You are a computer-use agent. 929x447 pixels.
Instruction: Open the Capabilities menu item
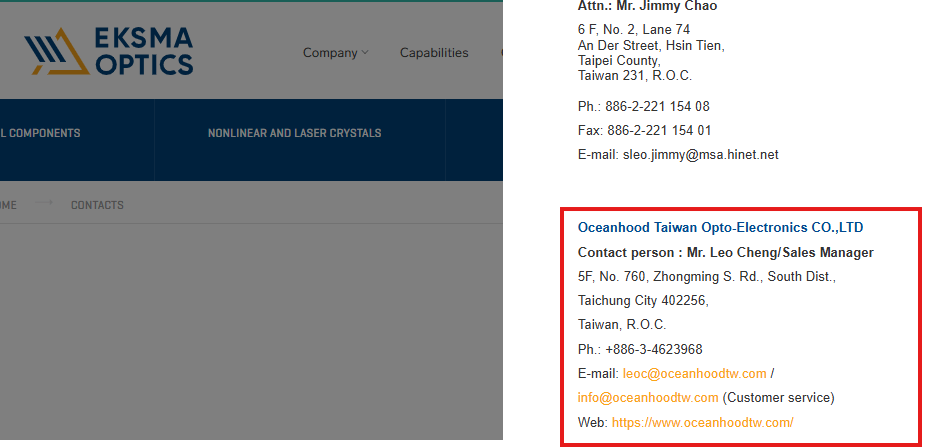pyautogui.click(x=434, y=53)
